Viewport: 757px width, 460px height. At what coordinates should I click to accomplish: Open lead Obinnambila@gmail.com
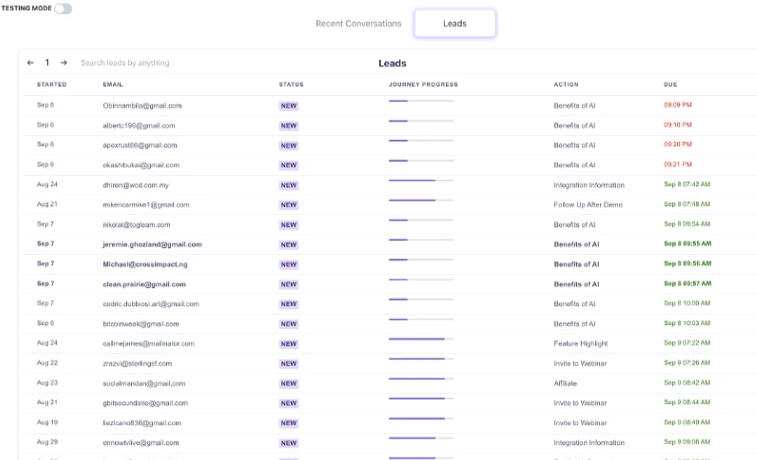[x=142, y=105]
